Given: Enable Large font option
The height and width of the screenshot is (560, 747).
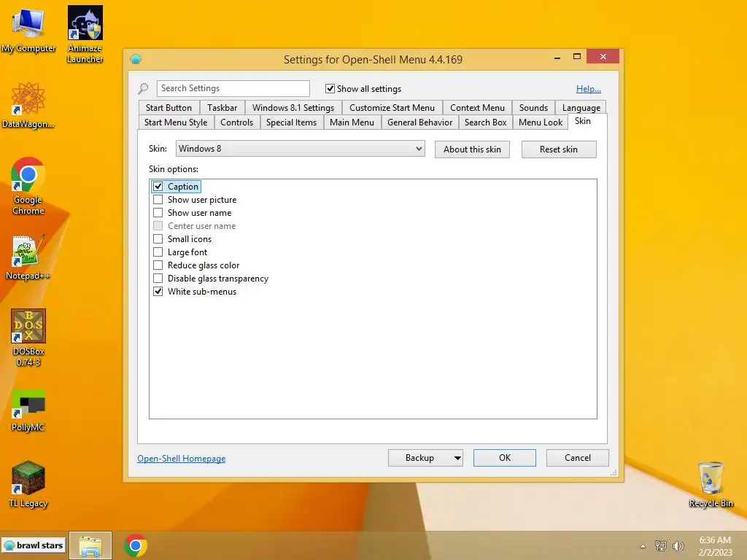Looking at the screenshot, I should (158, 252).
